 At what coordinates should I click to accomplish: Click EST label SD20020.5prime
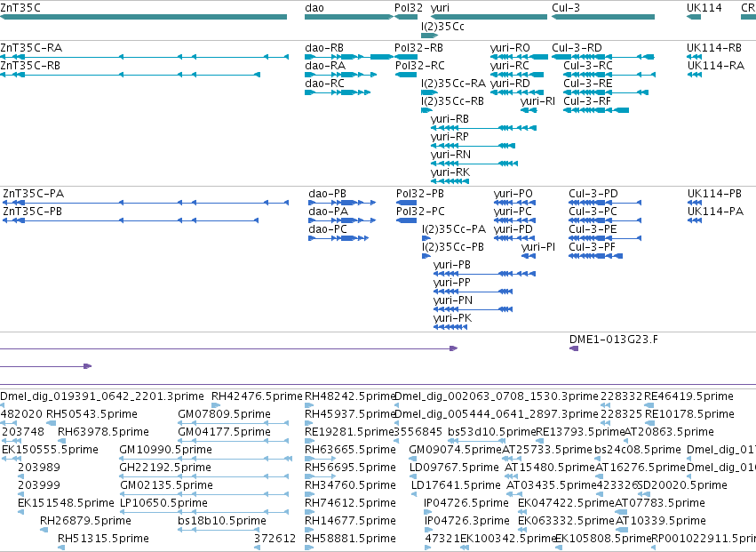[x=681, y=485]
